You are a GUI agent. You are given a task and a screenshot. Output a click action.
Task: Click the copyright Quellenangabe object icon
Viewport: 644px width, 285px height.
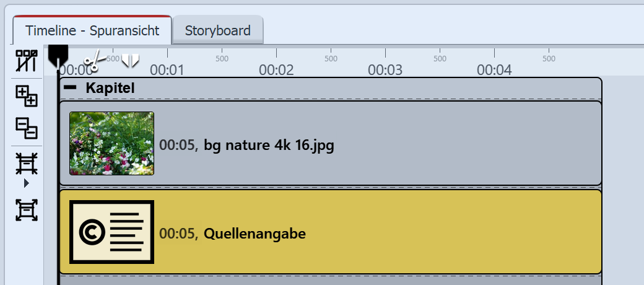pyautogui.click(x=111, y=232)
